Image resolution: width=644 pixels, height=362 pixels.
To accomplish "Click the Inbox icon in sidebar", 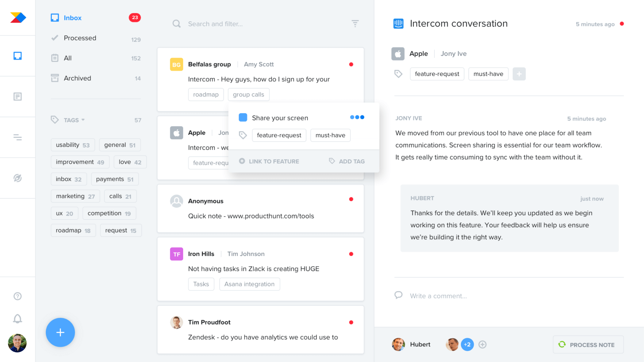I will pos(18,55).
